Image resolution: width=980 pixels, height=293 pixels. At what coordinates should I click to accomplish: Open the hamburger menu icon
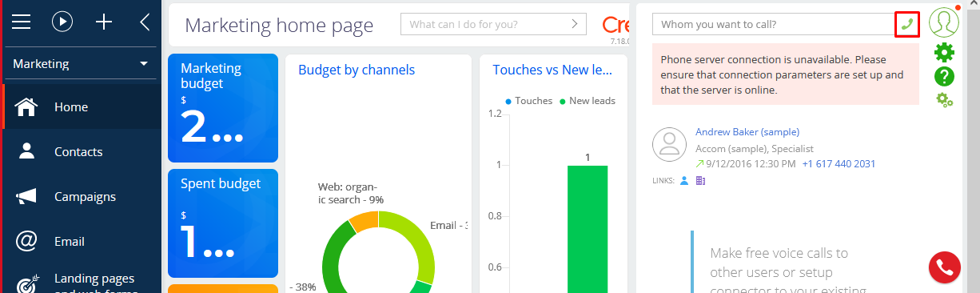pos(22,22)
